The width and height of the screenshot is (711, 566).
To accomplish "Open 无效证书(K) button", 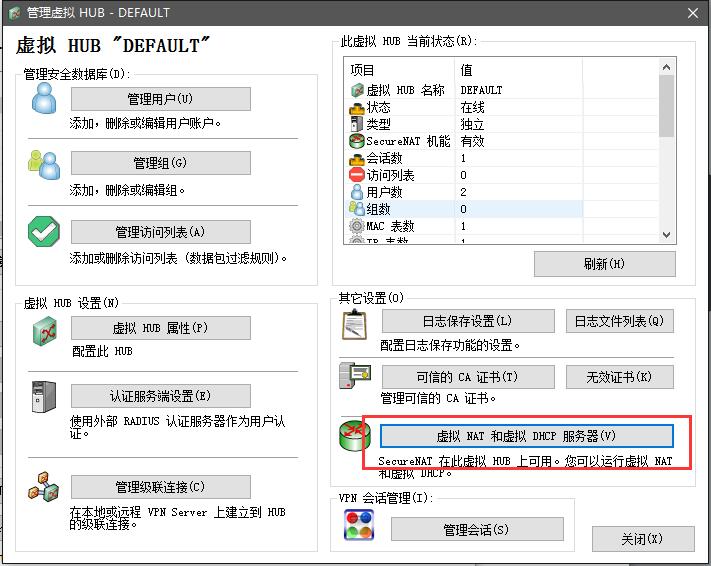I will pyautogui.click(x=620, y=377).
